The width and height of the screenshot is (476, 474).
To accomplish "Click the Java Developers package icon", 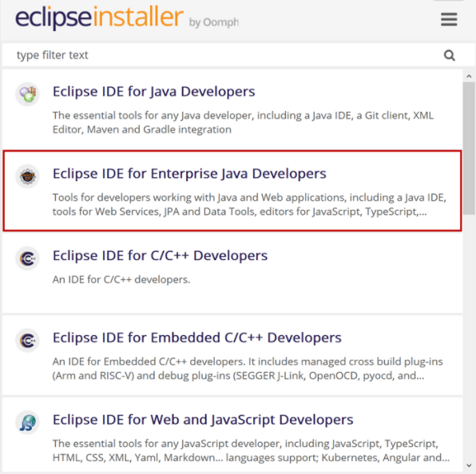I will coord(28,94).
